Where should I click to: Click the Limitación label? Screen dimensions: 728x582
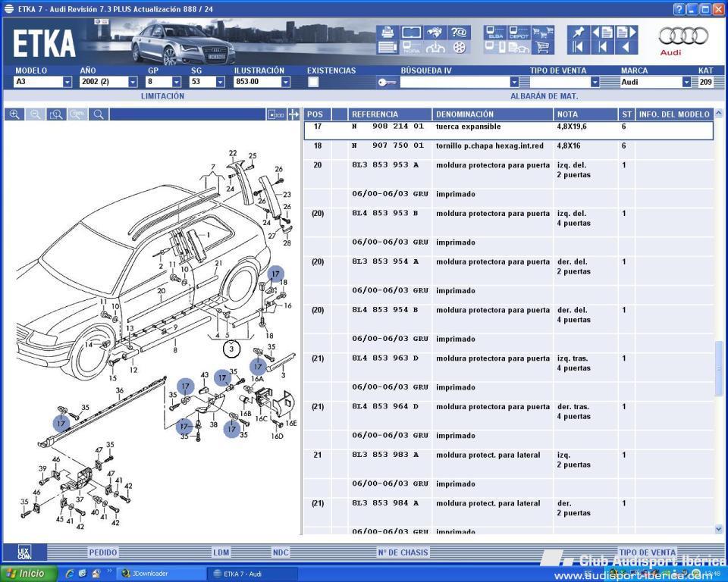tap(162, 96)
